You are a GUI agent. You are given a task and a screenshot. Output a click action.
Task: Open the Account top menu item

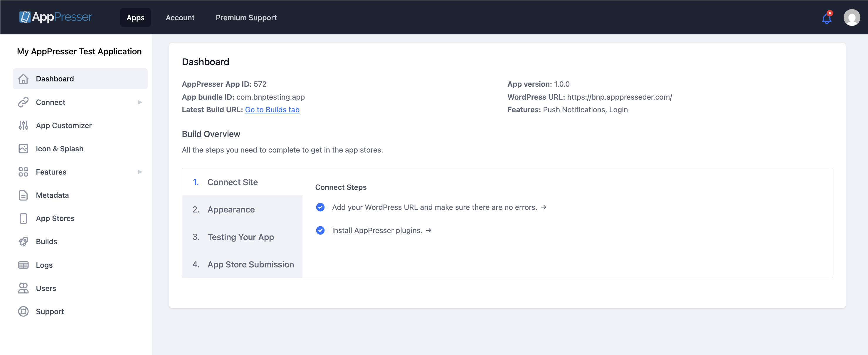click(180, 18)
